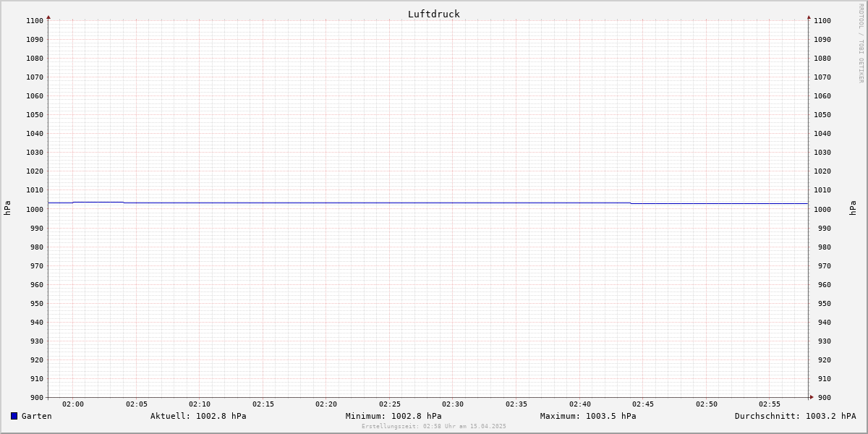Image resolution: width=868 pixels, height=434 pixels.
Task: Click the 02:55 time axis label
Action: pos(770,404)
